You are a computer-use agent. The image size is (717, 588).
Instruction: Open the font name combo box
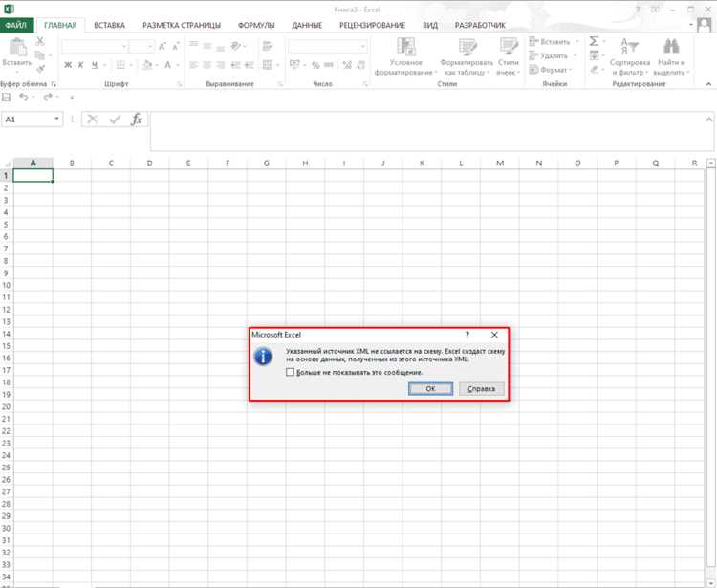click(95, 47)
